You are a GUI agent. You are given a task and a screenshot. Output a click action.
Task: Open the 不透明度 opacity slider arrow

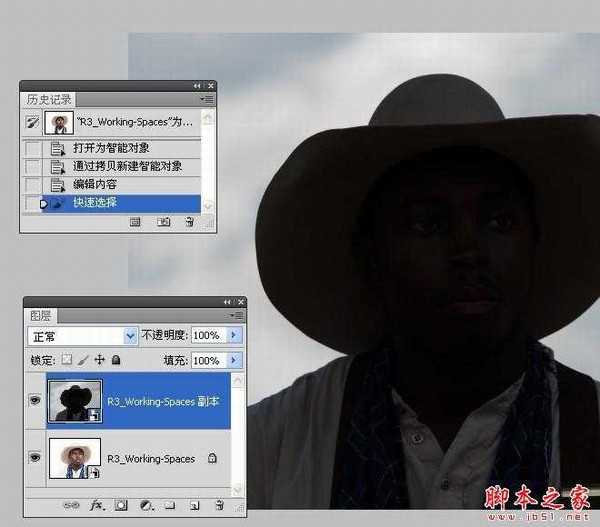point(234,335)
